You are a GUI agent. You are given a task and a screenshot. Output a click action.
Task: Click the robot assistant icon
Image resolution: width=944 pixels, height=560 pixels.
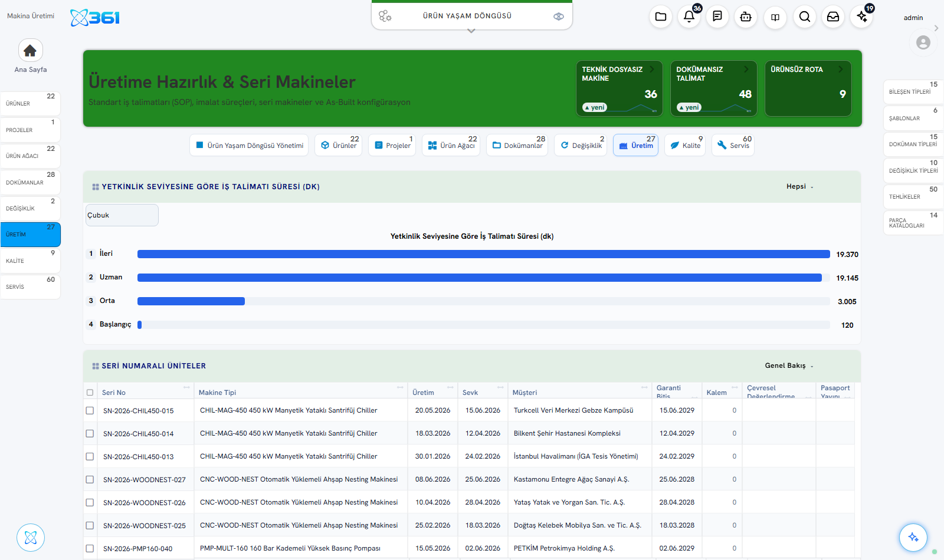point(746,17)
